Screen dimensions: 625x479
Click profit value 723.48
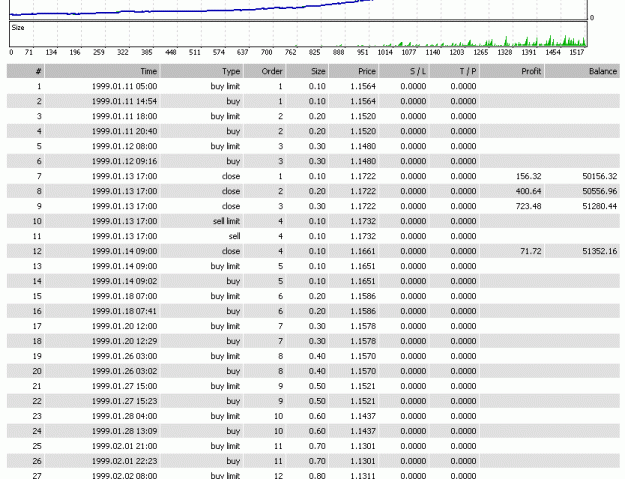[529, 206]
